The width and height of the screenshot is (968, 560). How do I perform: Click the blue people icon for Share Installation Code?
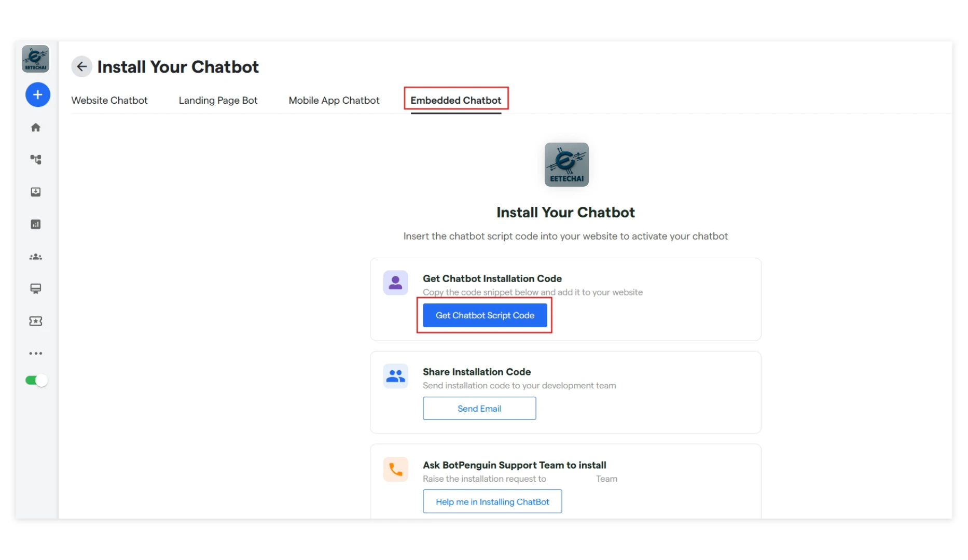click(396, 376)
